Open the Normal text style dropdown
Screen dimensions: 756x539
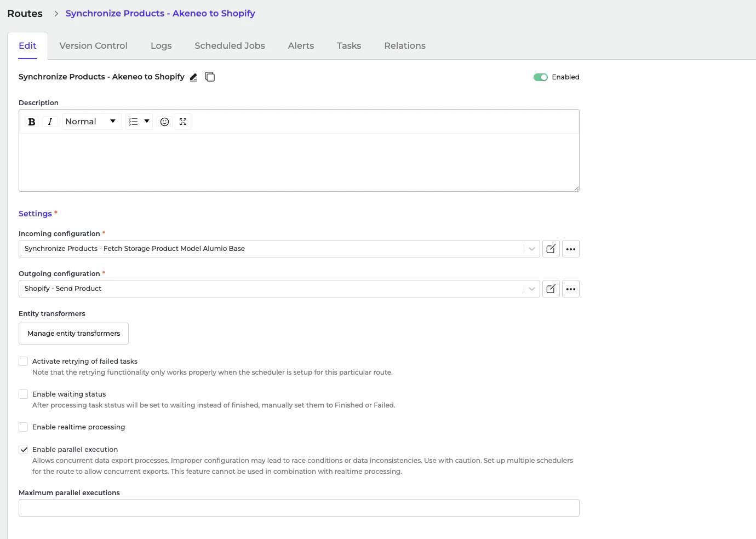tap(91, 122)
